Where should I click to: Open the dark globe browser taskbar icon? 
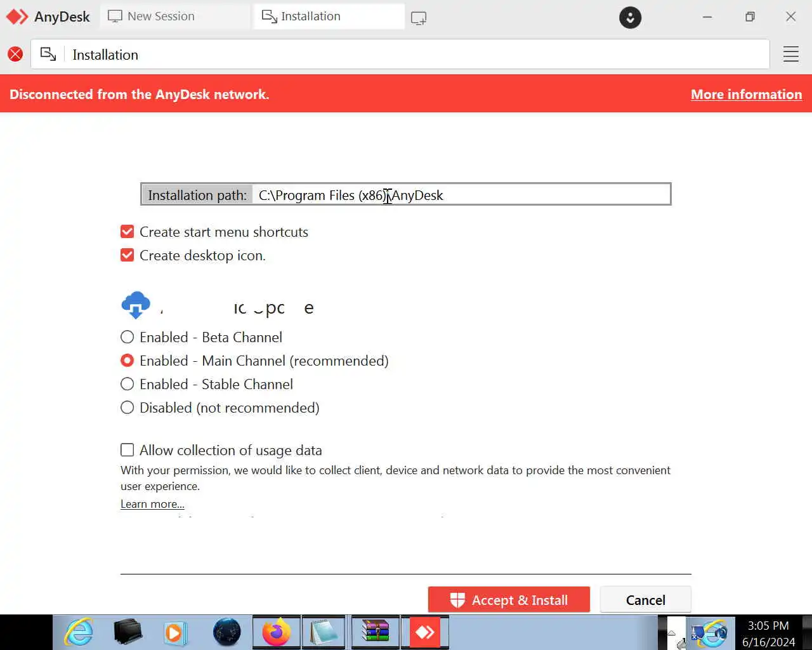pyautogui.click(x=226, y=632)
